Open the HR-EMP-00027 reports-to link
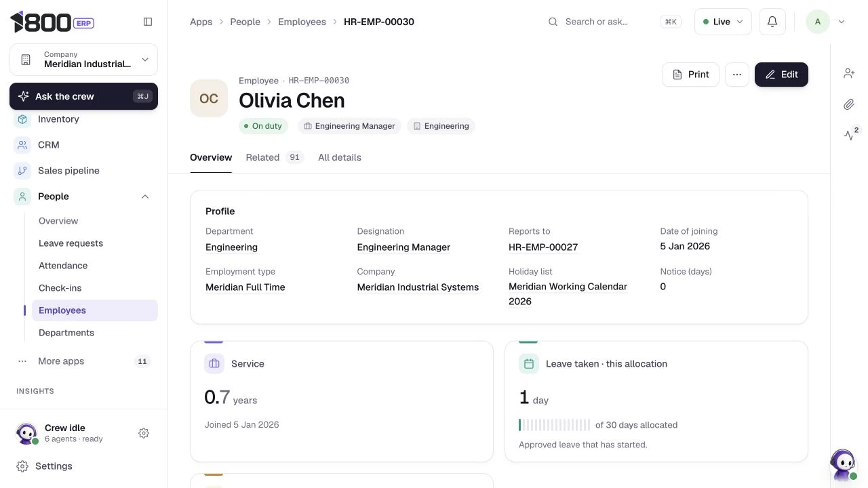Image resolution: width=868 pixels, height=488 pixels. [x=543, y=247]
